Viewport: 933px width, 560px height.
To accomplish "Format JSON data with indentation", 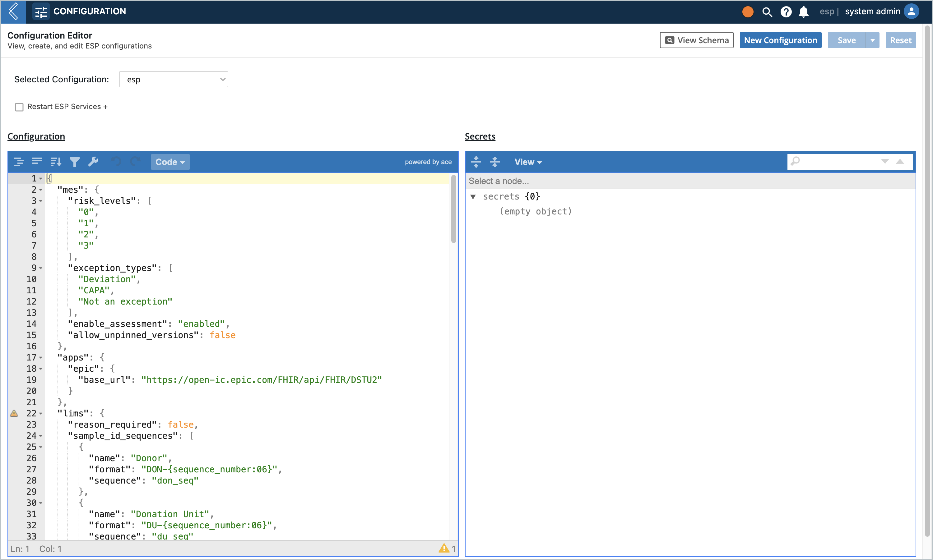I will click(18, 162).
